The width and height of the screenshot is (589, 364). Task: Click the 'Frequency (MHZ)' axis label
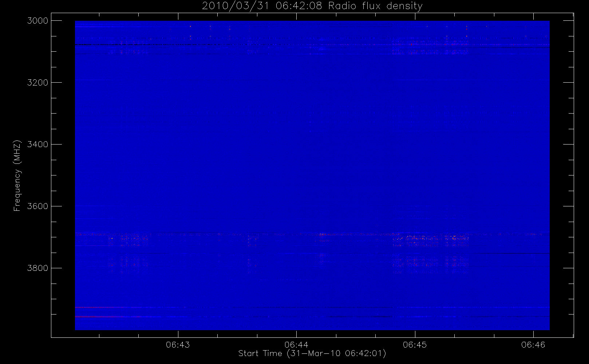(17, 175)
